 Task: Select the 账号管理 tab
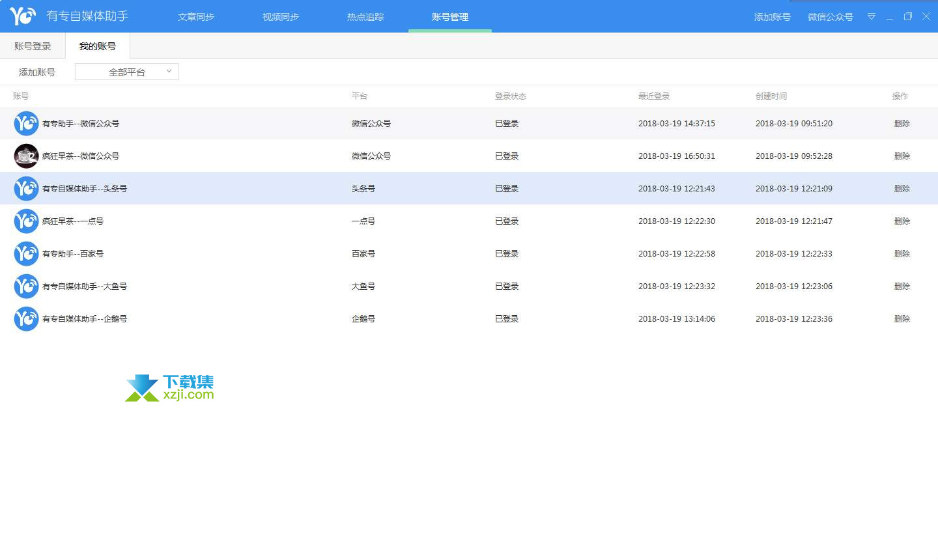[450, 17]
